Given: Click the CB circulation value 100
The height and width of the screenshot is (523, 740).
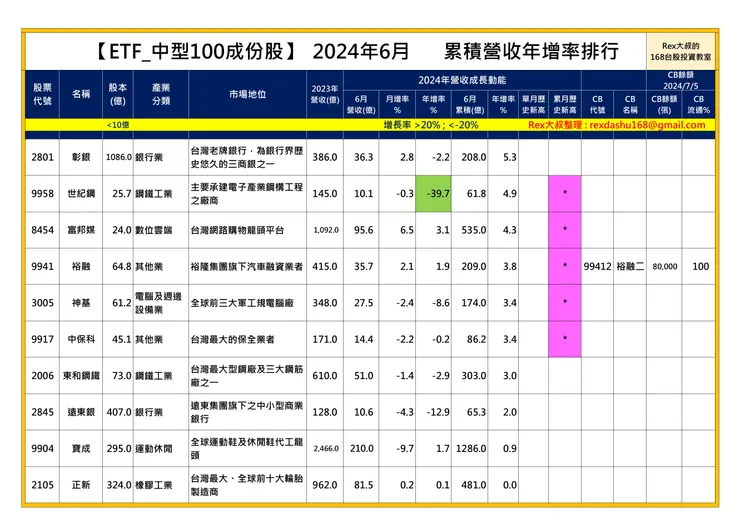Looking at the screenshot, I should (700, 266).
